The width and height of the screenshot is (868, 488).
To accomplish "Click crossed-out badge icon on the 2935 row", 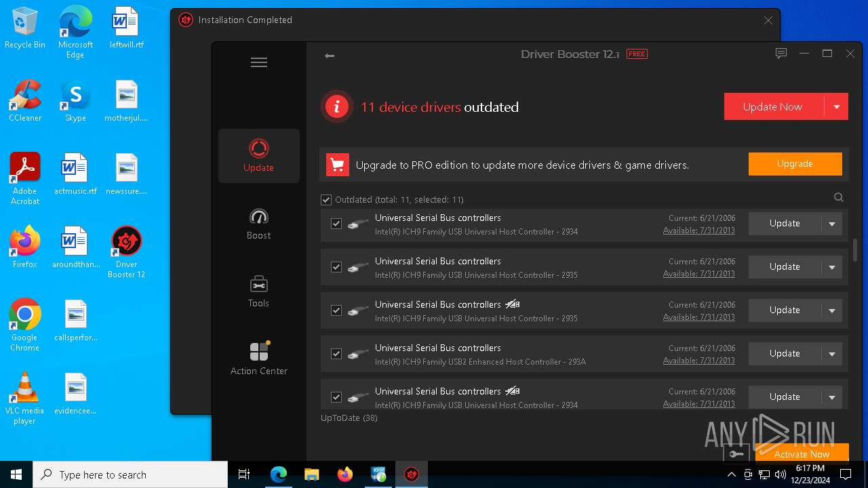I will point(513,304).
